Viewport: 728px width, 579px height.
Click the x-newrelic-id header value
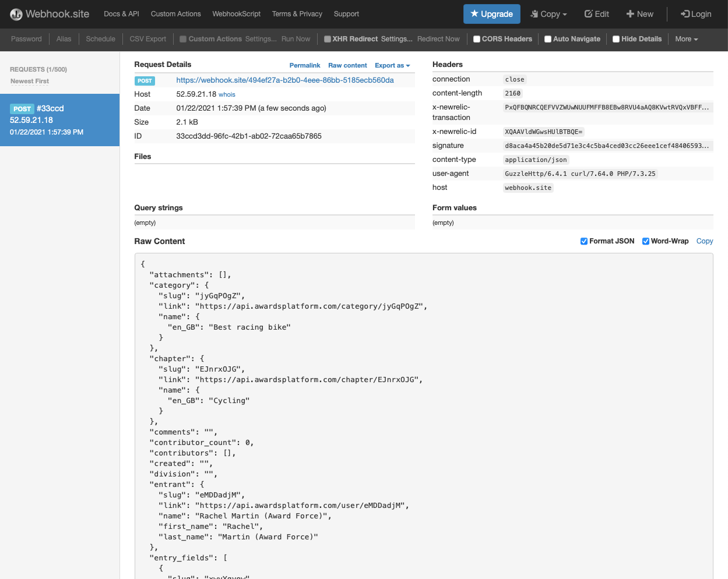[x=543, y=132]
